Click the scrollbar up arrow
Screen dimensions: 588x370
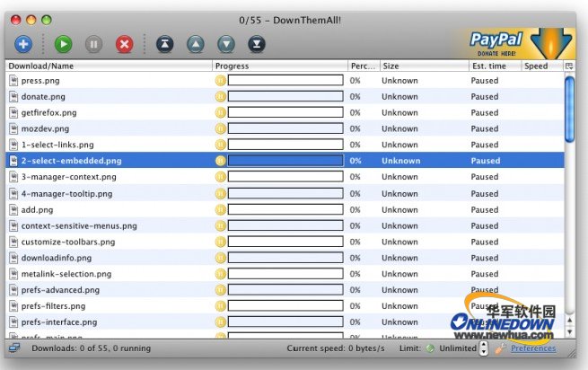(x=570, y=320)
